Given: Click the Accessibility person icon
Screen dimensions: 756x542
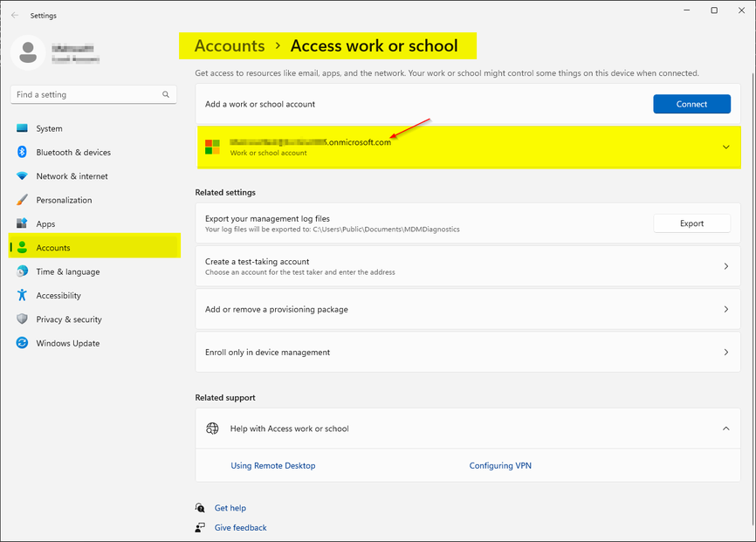Looking at the screenshot, I should point(21,295).
